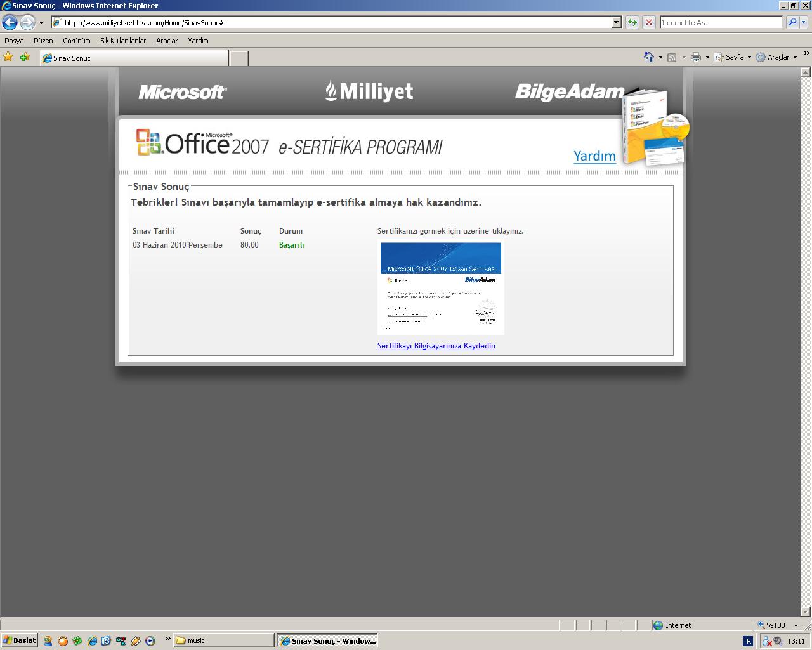This screenshot has height=650, width=812.
Task: Click the Sınav Sonuç taskbar window button
Action: coord(328,640)
